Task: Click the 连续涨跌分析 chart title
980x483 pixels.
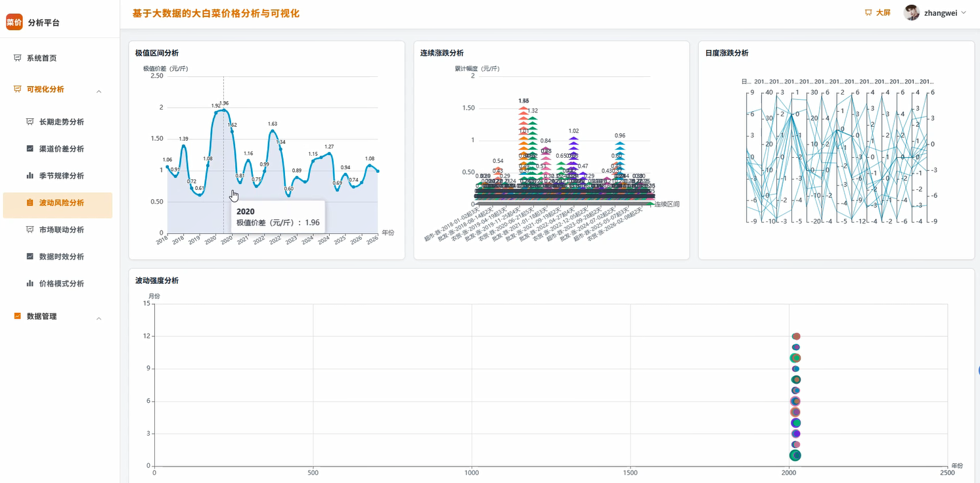Action: pyautogui.click(x=442, y=53)
